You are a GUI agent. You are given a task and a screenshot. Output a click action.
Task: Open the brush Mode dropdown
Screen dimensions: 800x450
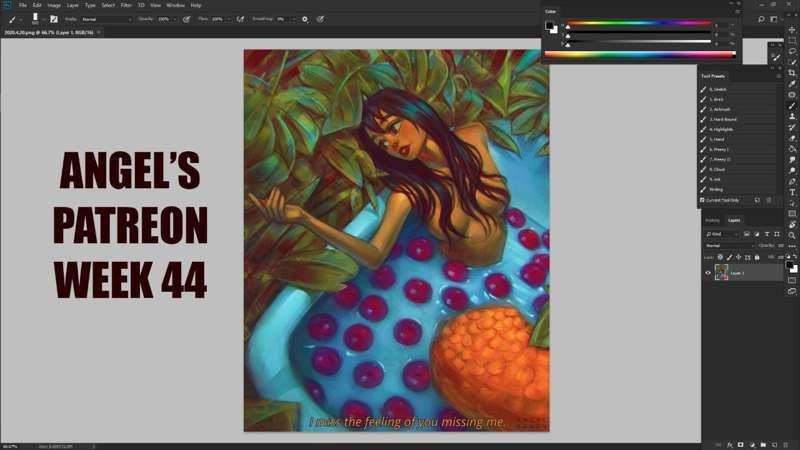[106, 19]
